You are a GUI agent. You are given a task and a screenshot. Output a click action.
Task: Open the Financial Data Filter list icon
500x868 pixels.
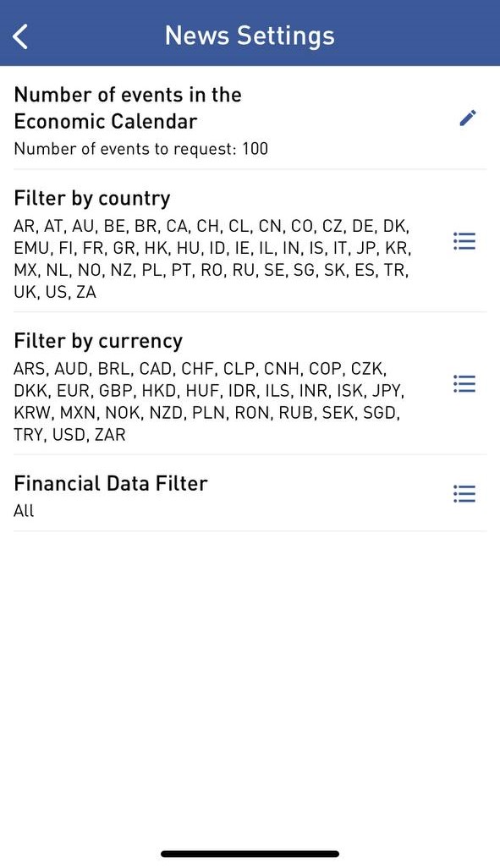click(x=464, y=493)
